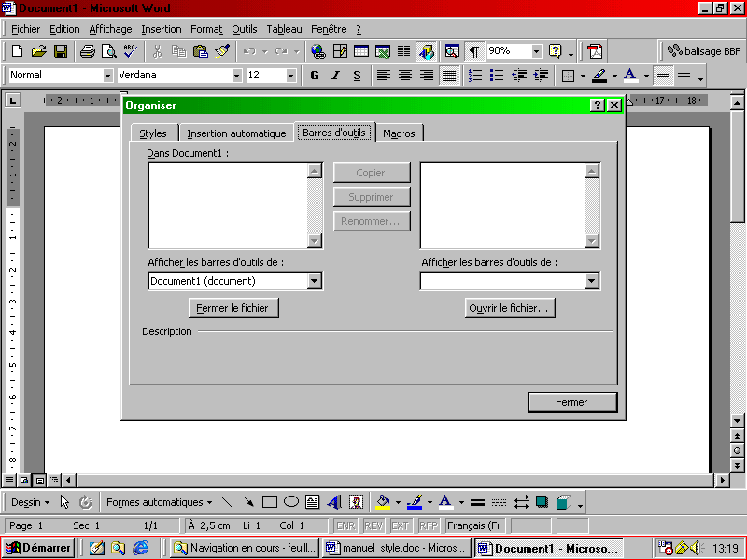The height and width of the screenshot is (560, 747).
Task: Insert a Microsoft Excel worksheet
Action: click(x=383, y=51)
